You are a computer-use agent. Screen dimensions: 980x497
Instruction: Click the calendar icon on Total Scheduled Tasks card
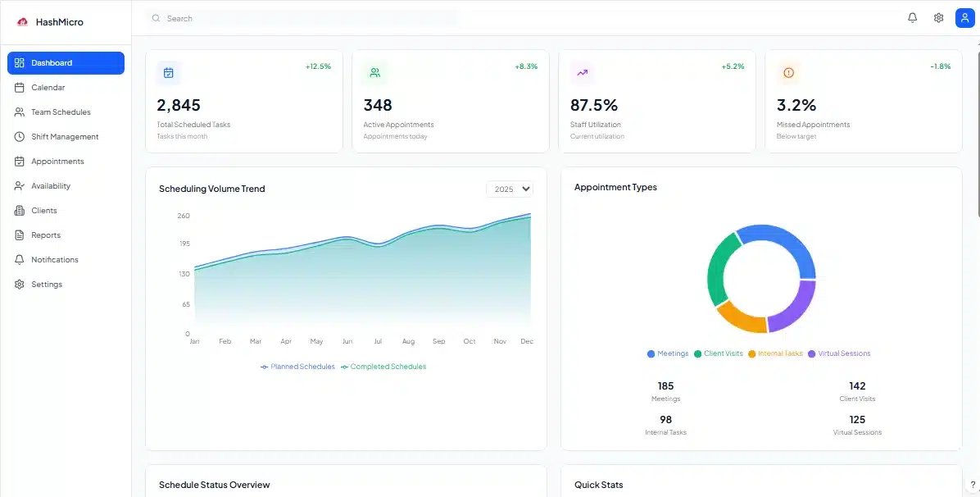[x=169, y=73]
